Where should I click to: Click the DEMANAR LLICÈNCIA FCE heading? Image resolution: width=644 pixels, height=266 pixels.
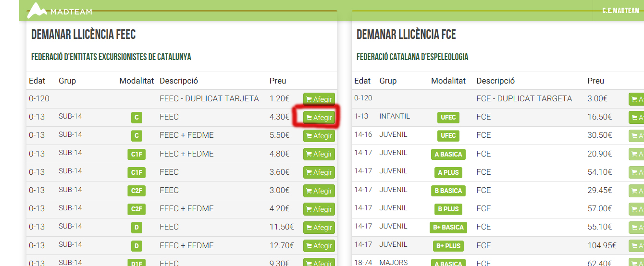click(406, 35)
